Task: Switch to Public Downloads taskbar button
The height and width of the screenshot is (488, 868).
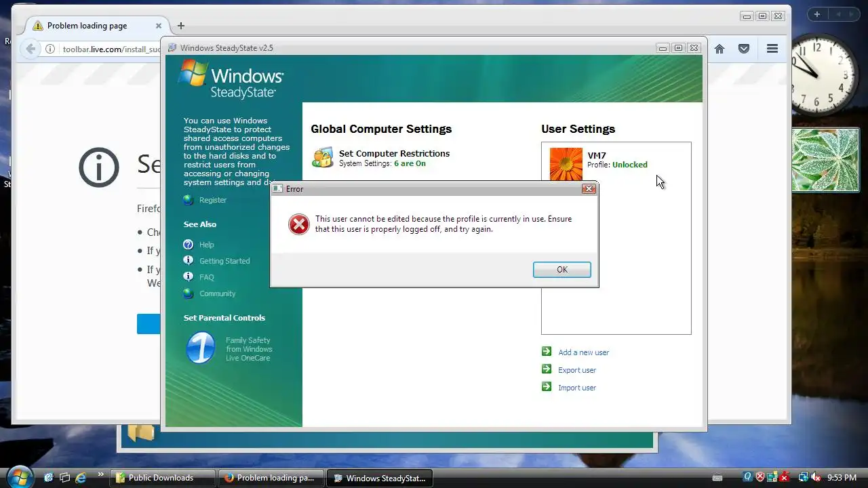Action: coord(163,478)
